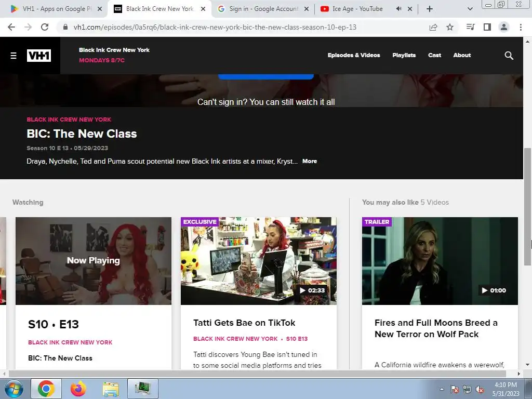Go back with the browser back arrow
This screenshot has width=532, height=399.
[11, 27]
